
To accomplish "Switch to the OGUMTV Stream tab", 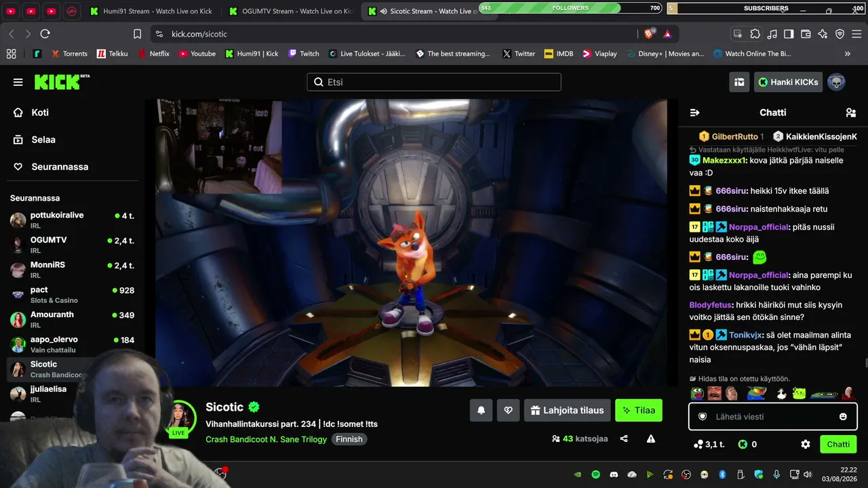I will [290, 11].
